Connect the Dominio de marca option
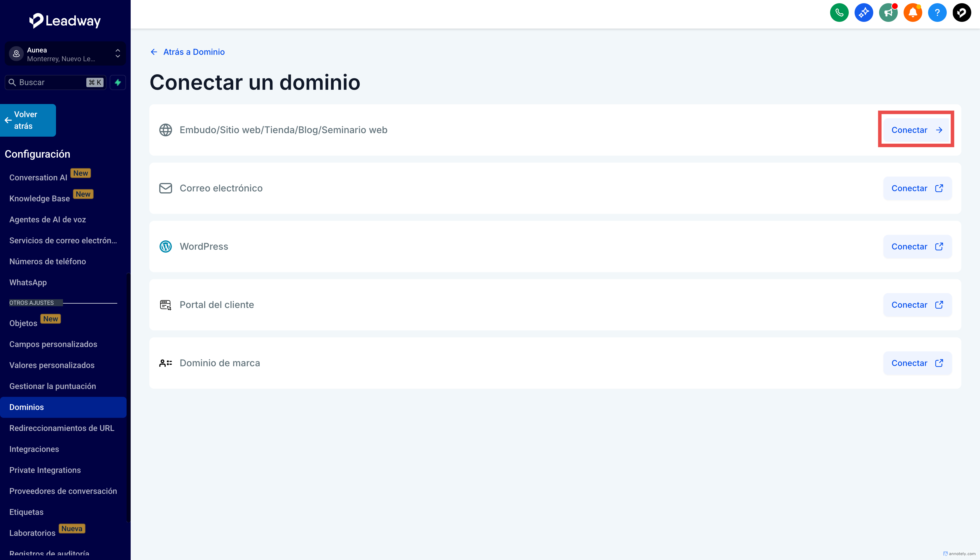 pos(916,363)
